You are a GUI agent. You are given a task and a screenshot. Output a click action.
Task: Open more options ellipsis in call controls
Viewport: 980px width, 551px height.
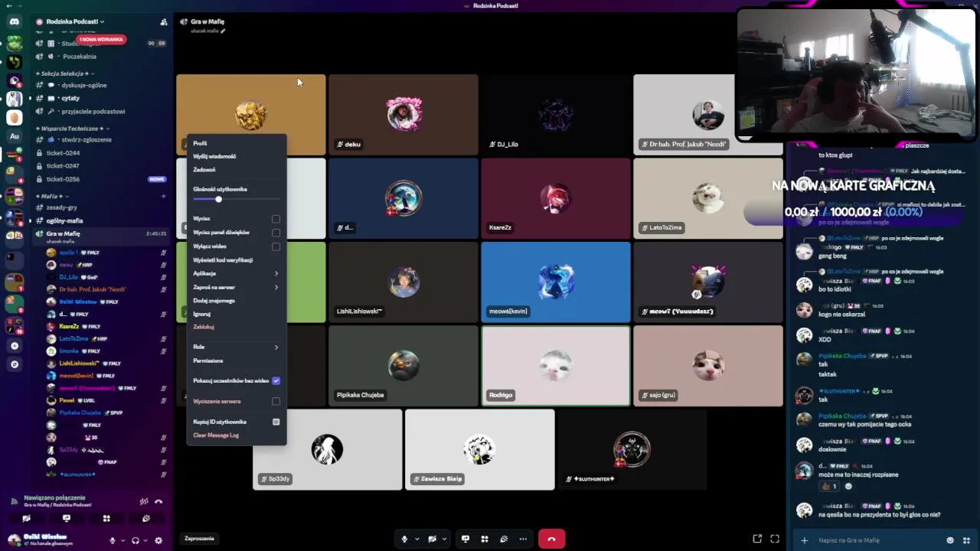pos(523,539)
